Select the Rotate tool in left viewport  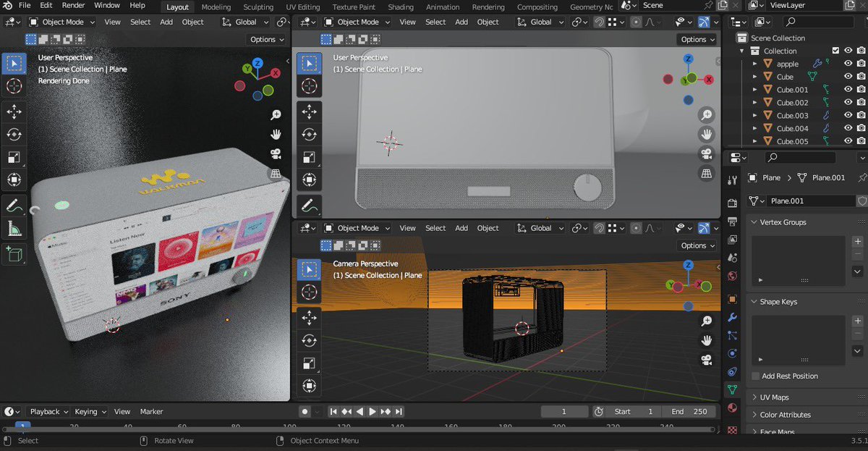tap(14, 134)
